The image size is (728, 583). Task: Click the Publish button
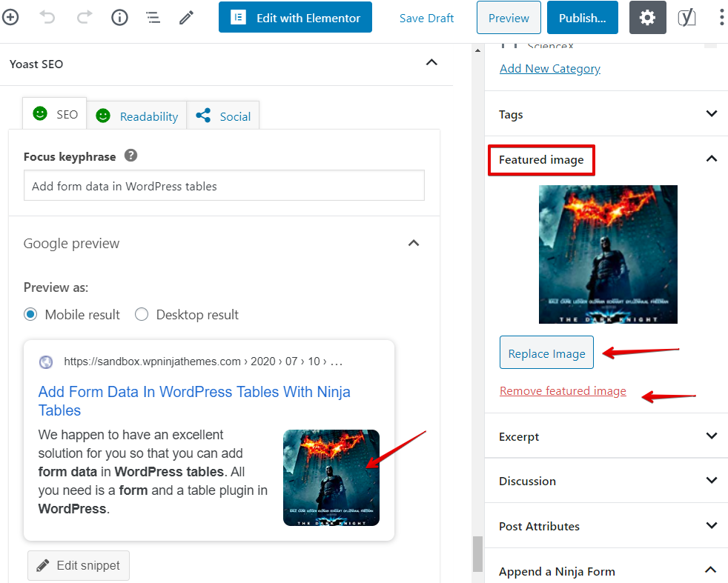coord(582,18)
